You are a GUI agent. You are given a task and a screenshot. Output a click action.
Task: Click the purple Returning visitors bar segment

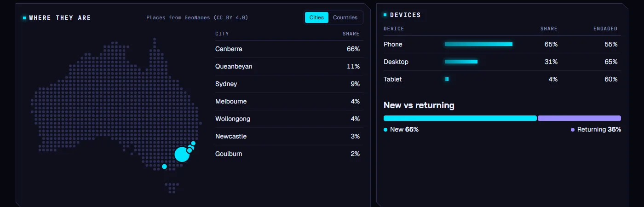coord(579,118)
